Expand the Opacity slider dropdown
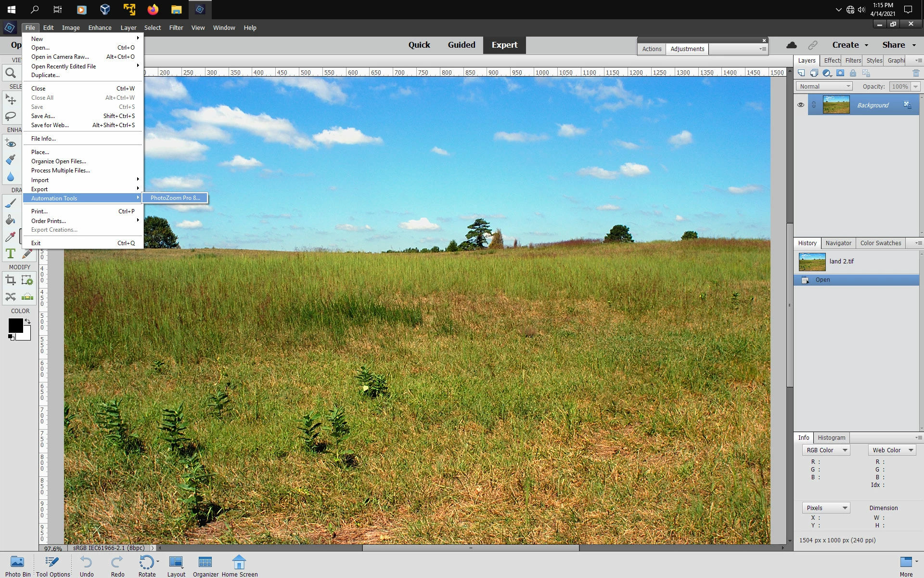The image size is (924, 578). coord(915,86)
